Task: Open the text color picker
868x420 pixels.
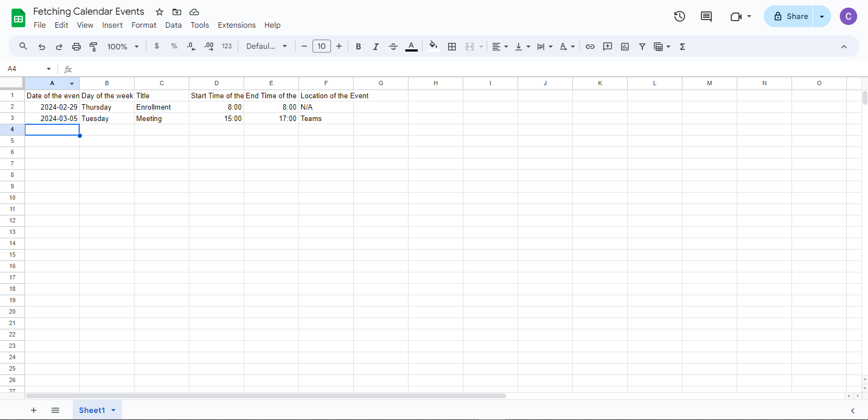Action: (x=411, y=47)
